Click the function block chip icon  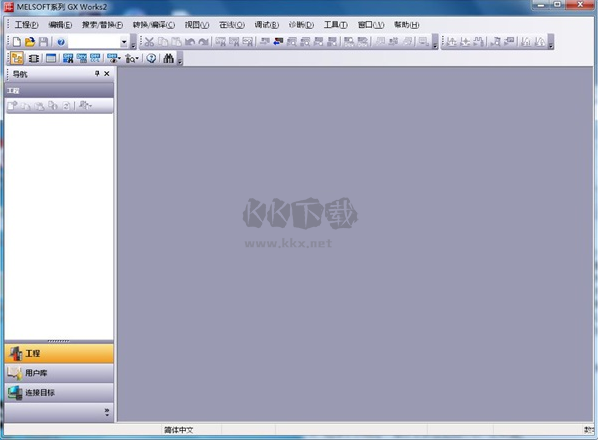pos(34,58)
